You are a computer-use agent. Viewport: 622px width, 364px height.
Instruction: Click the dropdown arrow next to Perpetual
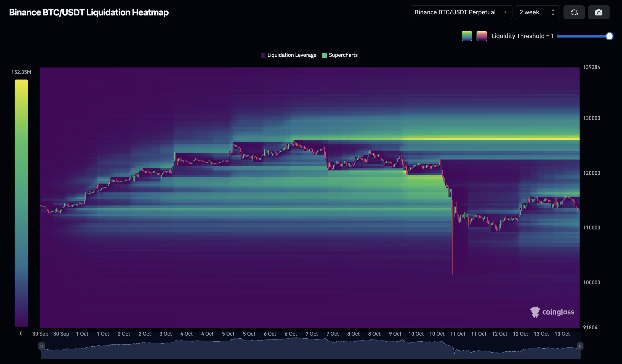coord(506,12)
